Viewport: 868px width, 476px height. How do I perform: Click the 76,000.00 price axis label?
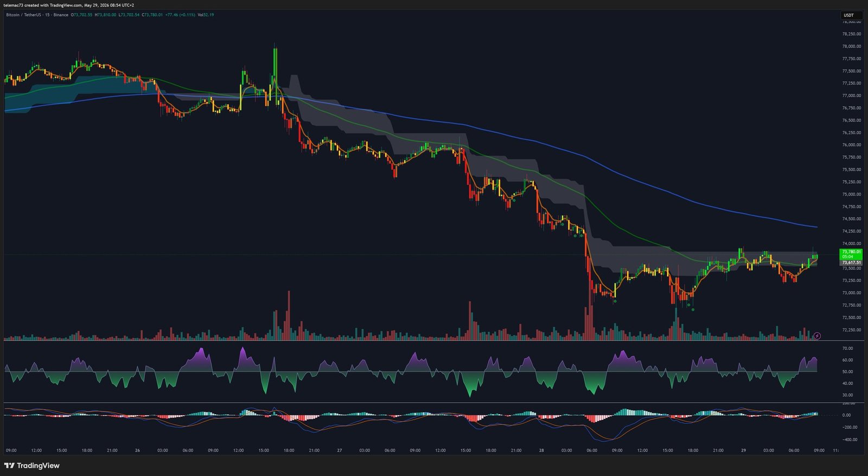click(x=851, y=145)
